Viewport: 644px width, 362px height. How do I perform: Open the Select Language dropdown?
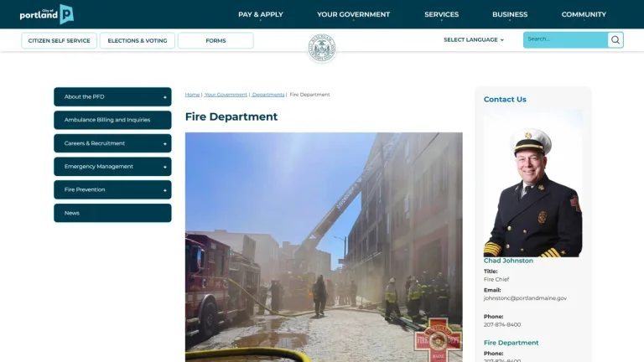[x=474, y=40]
